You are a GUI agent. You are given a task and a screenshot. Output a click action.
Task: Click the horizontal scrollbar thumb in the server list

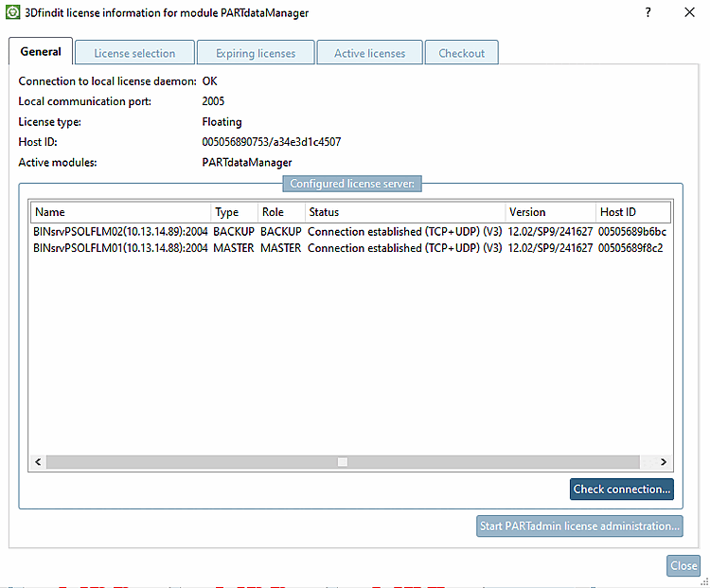click(x=343, y=462)
